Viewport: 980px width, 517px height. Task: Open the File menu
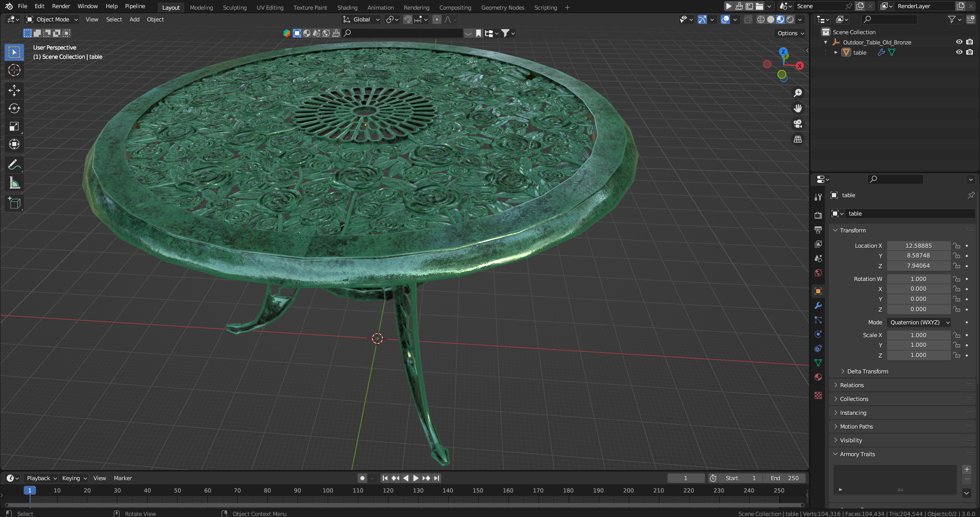22,6
